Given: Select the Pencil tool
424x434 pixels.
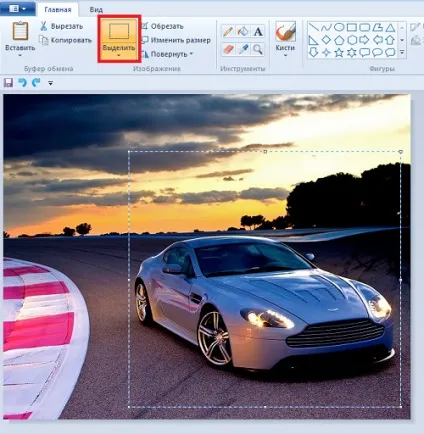Looking at the screenshot, I should point(228,32).
